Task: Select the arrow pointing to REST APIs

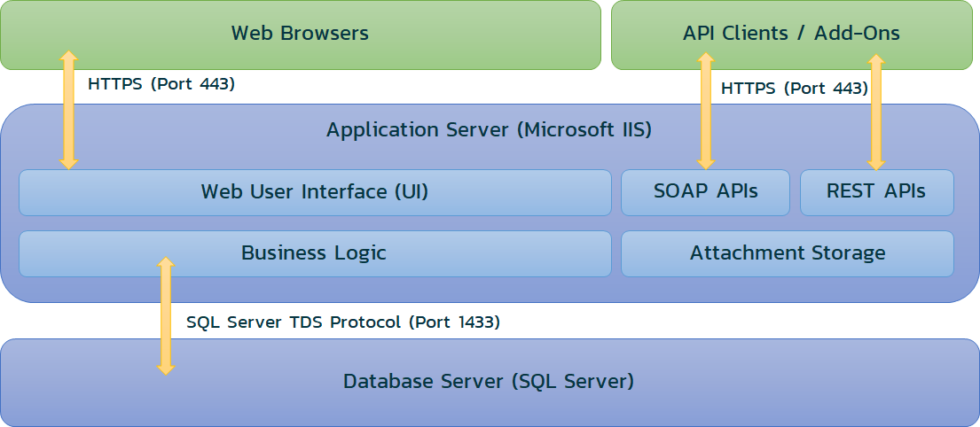Action: (876, 112)
